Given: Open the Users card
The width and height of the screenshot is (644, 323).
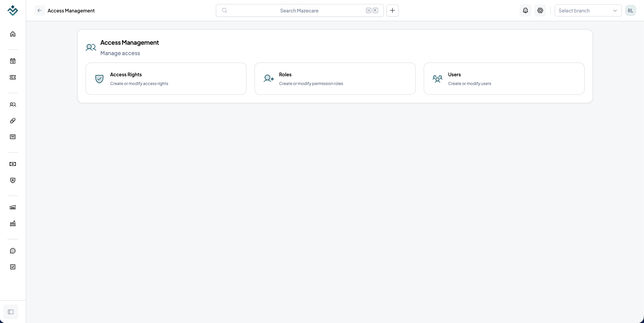Looking at the screenshot, I should point(504,79).
